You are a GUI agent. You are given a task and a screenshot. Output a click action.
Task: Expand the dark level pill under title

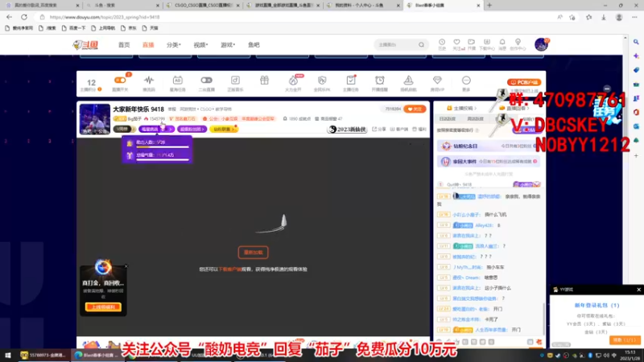(x=124, y=129)
